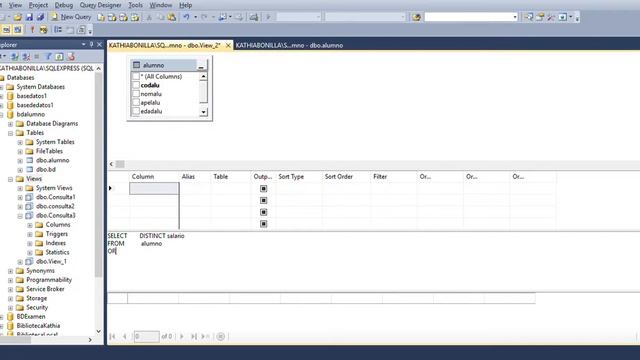The image size is (640, 360).
Task: Open the Tools menu
Action: click(135, 5)
